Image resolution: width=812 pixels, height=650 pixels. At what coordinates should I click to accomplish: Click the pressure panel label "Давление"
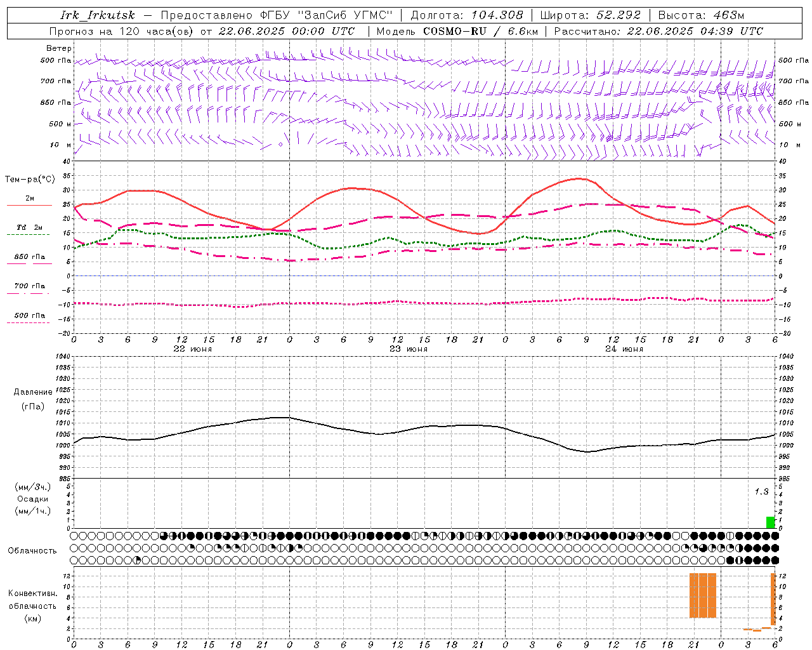[33, 392]
